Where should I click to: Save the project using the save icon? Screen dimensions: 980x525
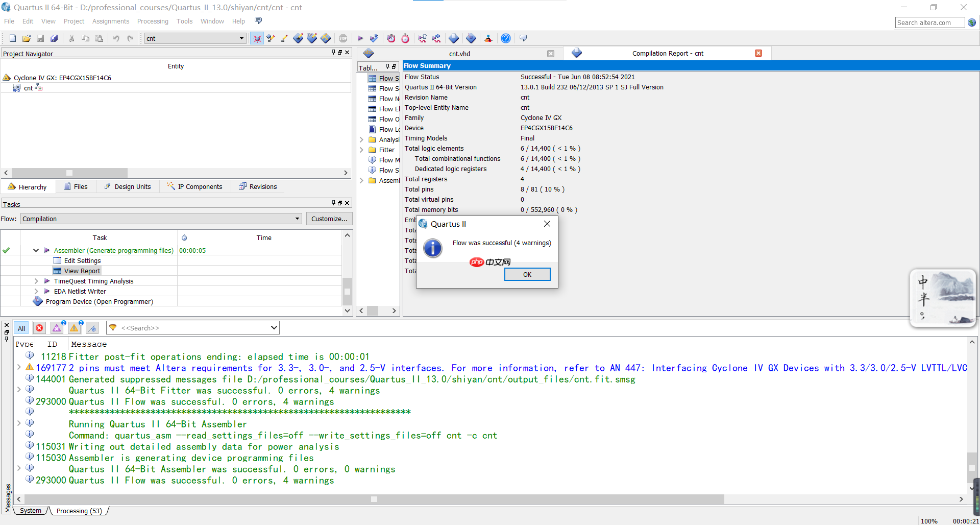coord(40,38)
